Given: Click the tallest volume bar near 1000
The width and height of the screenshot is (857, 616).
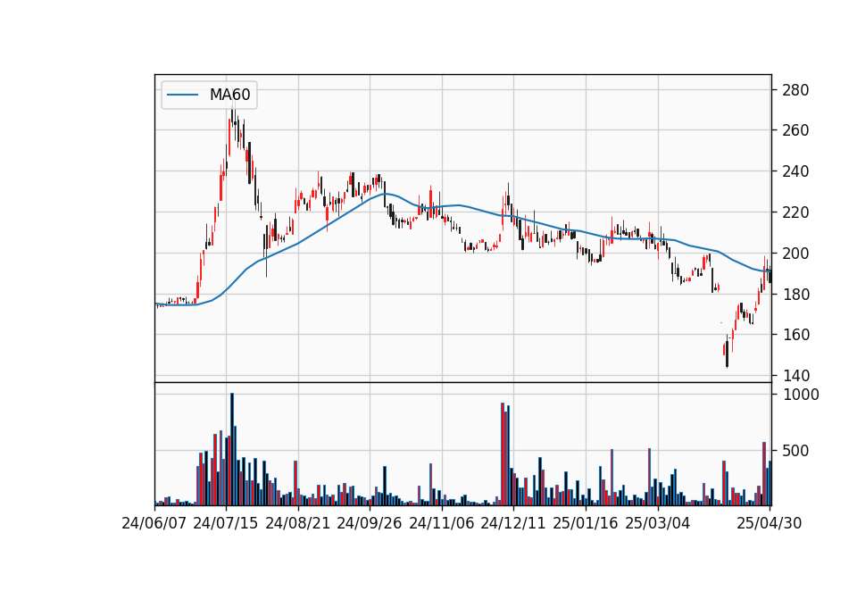Looking at the screenshot, I should pyautogui.click(x=232, y=449).
